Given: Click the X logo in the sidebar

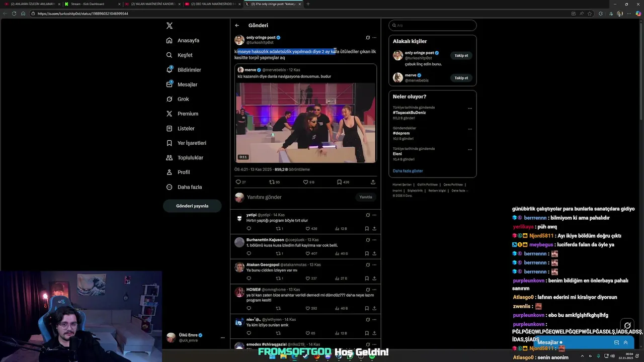Looking at the screenshot, I should [170, 26].
